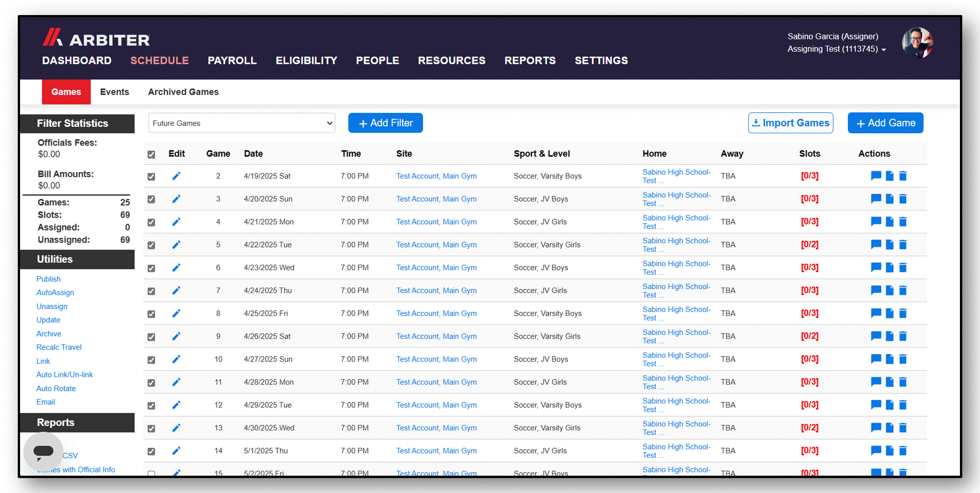Viewport: 980px width, 493px height.
Task: Delete game 9 via its trash icon
Action: [903, 336]
